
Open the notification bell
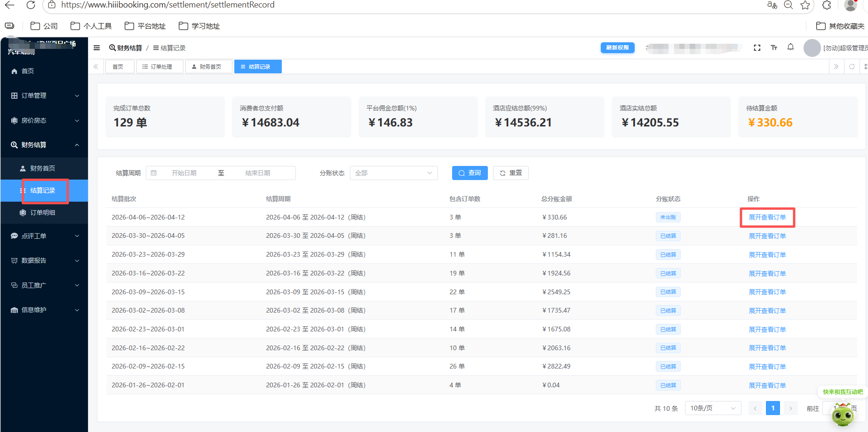pyautogui.click(x=791, y=47)
